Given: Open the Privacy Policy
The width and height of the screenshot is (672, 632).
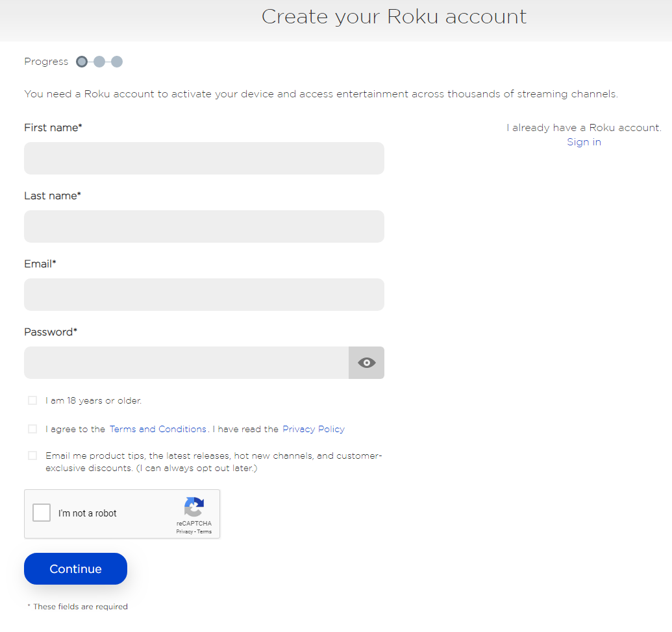Looking at the screenshot, I should [x=313, y=429].
